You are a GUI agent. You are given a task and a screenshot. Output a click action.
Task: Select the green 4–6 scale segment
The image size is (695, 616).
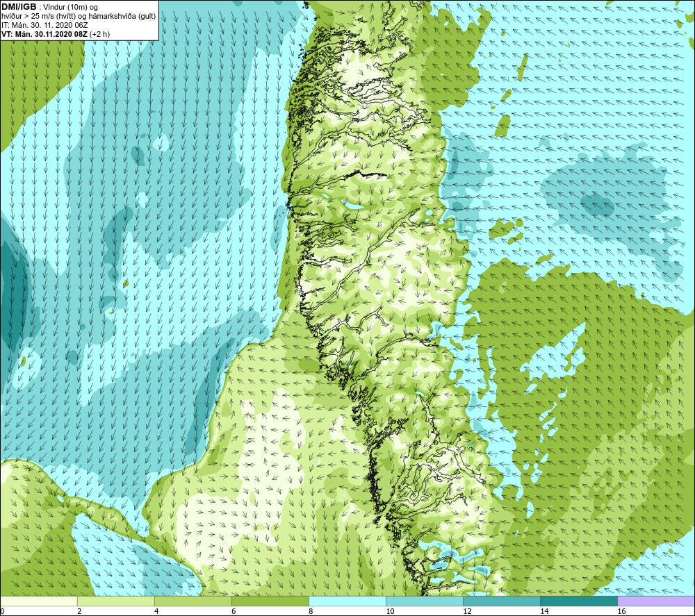pyautogui.click(x=193, y=601)
